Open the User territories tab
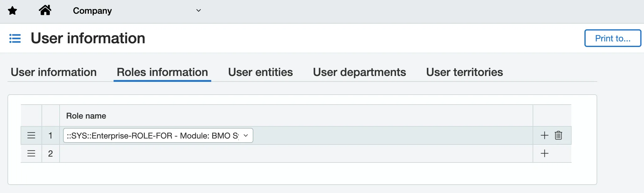This screenshot has width=644, height=193. 465,72
